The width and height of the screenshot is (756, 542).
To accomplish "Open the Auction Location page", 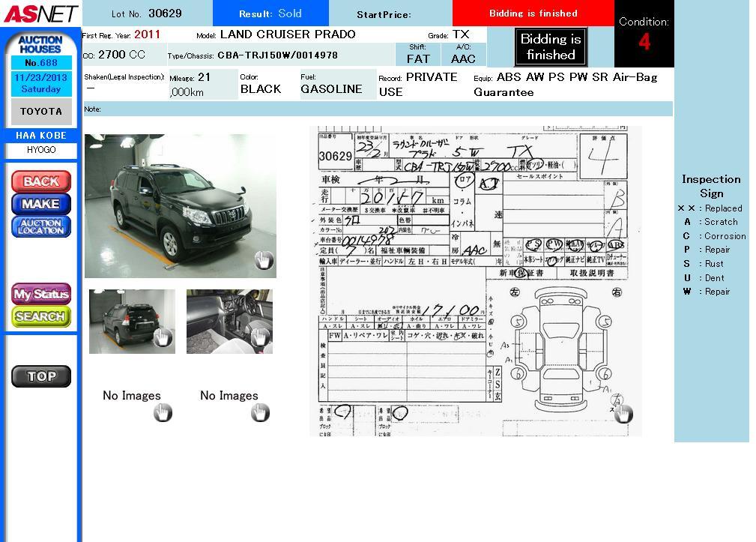I will (x=41, y=226).
